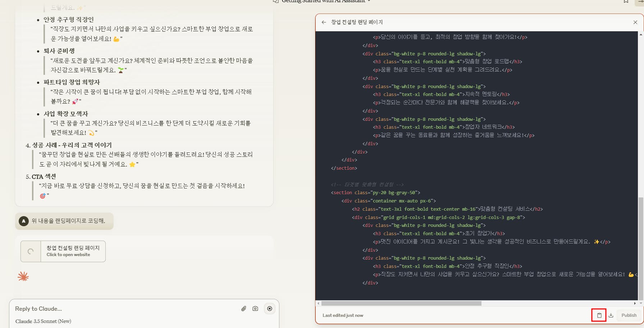Image resolution: width=644 pixels, height=328 pixels.
Task: Stop the response generation
Action: coord(270,309)
